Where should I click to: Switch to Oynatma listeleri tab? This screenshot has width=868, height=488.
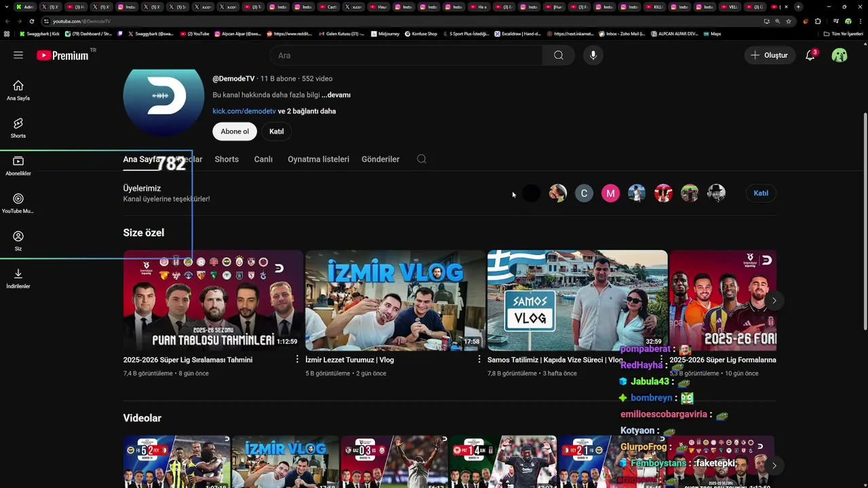click(318, 159)
